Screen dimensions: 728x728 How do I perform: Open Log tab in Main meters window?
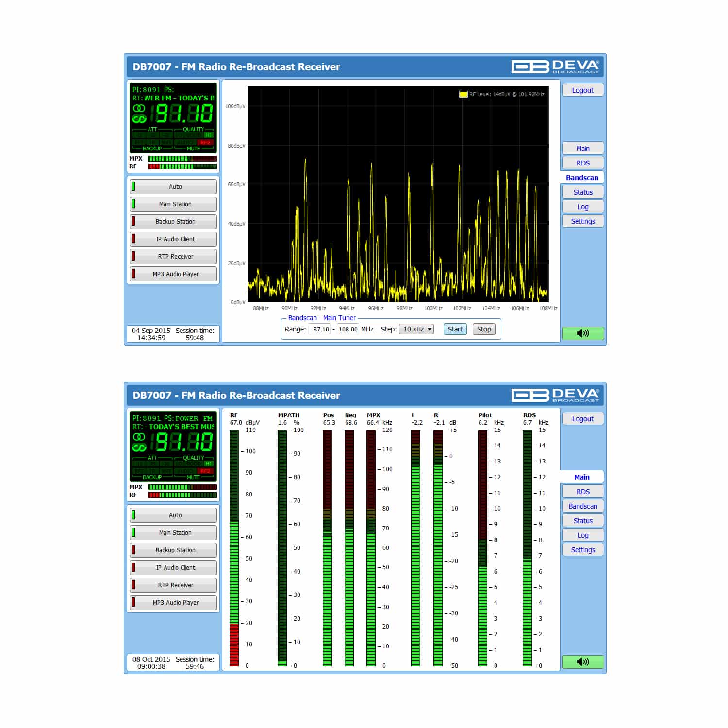tap(583, 535)
